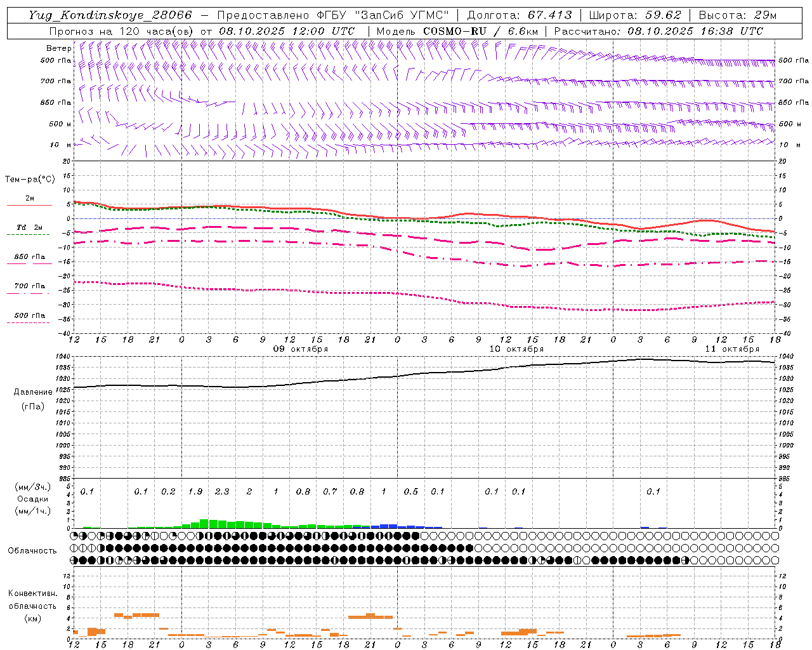This screenshot has height=650, width=812.
Task: Click the forecast start 08.10.2025 12:00 UTC
Action: point(287,31)
